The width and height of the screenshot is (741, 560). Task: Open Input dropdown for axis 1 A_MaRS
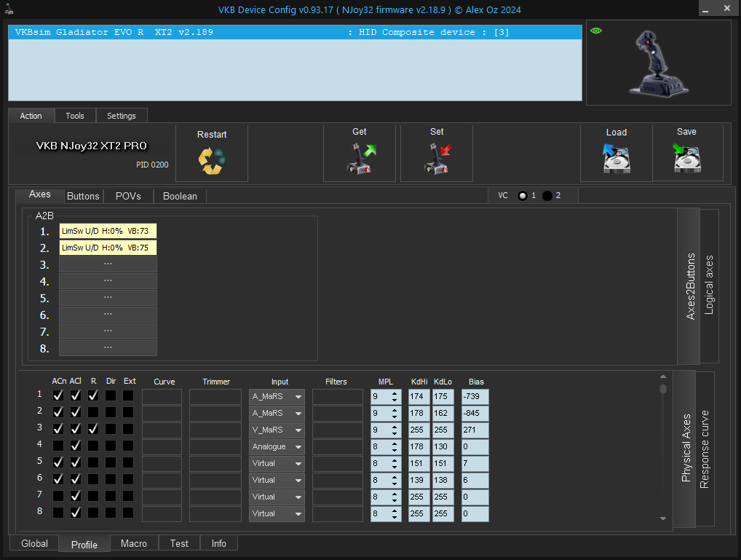click(277, 396)
